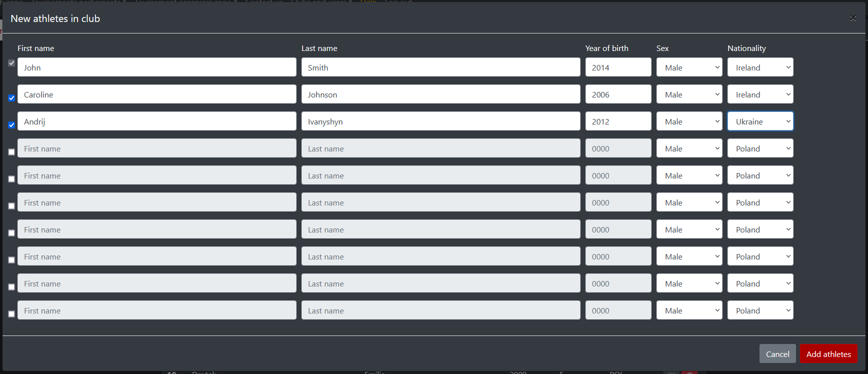Uncheck the Andrij Ivanyshyn row checkbox

[x=11, y=125]
